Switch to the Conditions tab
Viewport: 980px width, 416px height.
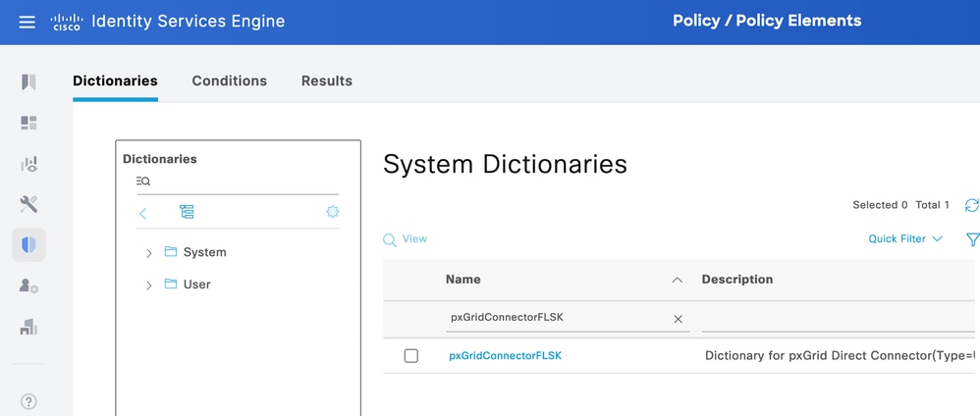(x=230, y=81)
